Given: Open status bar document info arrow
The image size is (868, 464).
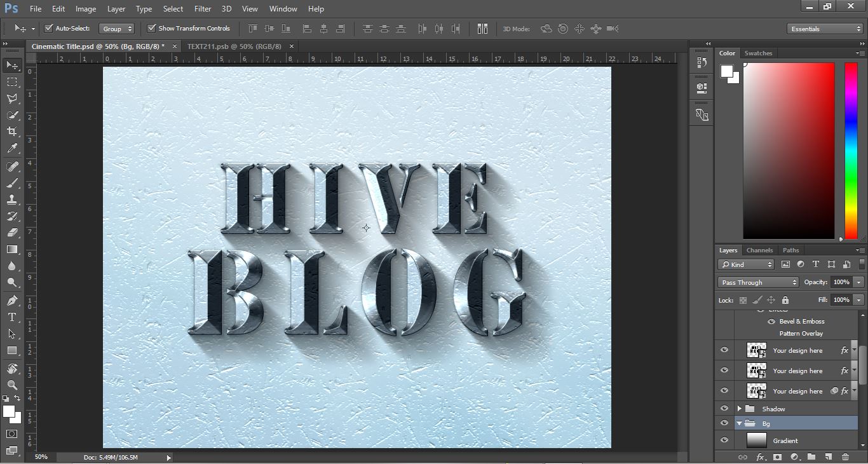Looking at the screenshot, I should pos(168,457).
